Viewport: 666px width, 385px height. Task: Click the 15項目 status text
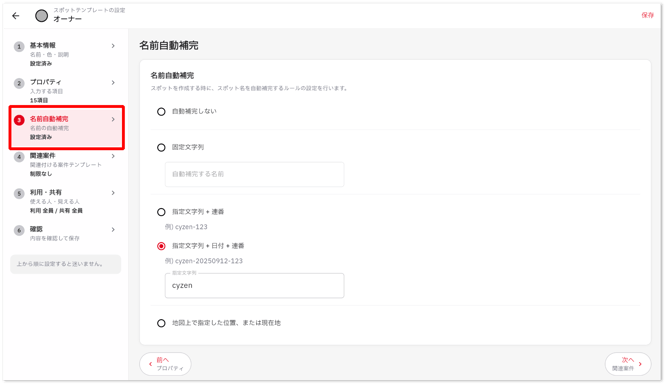(39, 101)
